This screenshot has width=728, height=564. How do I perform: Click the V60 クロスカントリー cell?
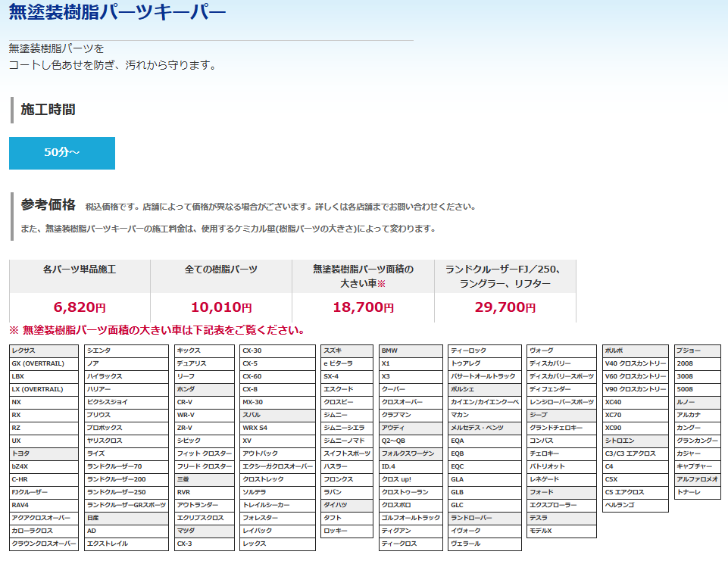coord(636,376)
